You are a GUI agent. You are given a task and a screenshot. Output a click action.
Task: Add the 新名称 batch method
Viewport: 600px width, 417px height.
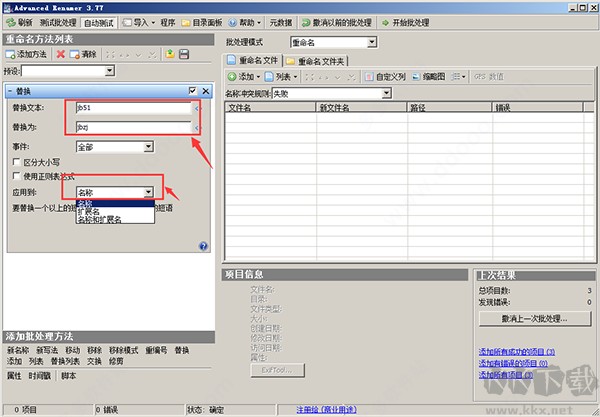pos(18,350)
